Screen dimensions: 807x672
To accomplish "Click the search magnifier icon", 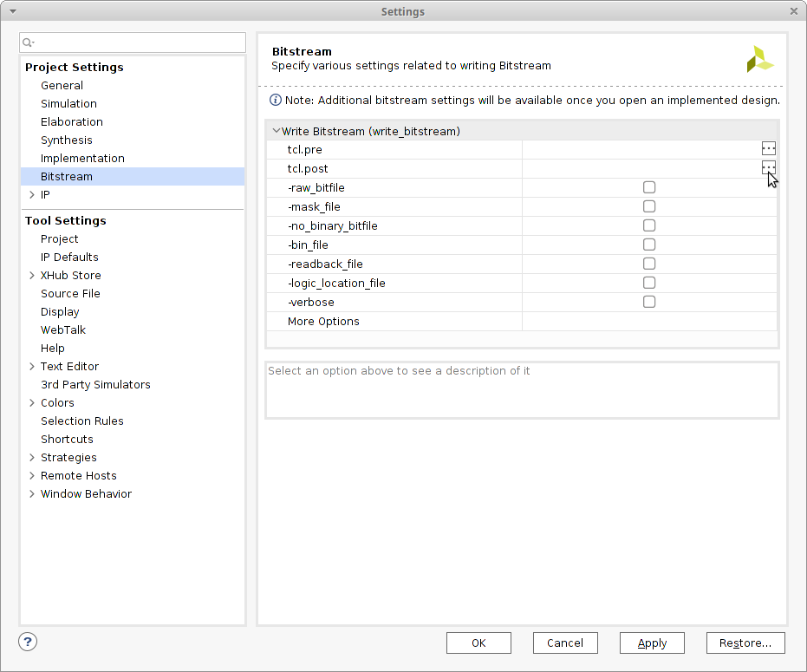I will (x=28, y=42).
